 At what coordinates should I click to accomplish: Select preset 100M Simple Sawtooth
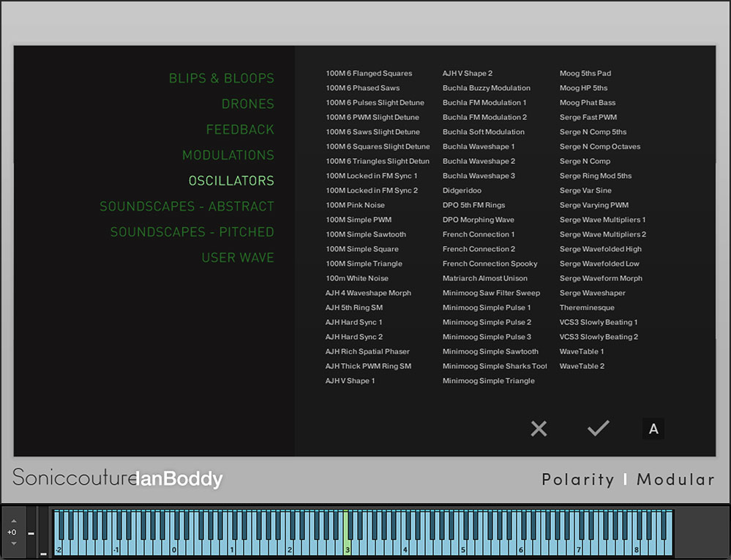coord(366,234)
